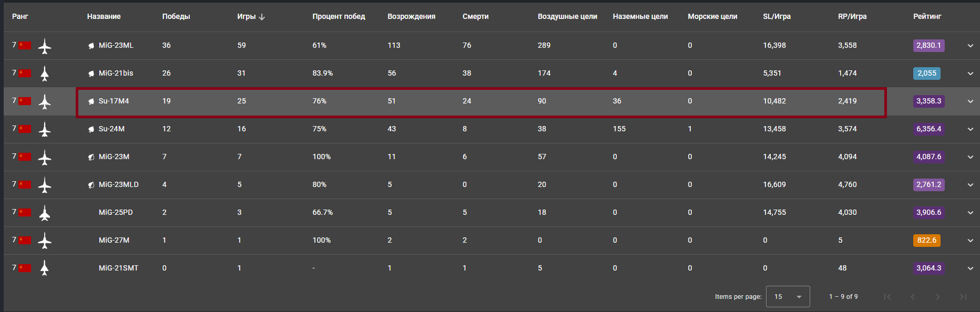Expand the Su-24M row details
Image resolution: width=980 pixels, height=312 pixels.
coord(970,129)
